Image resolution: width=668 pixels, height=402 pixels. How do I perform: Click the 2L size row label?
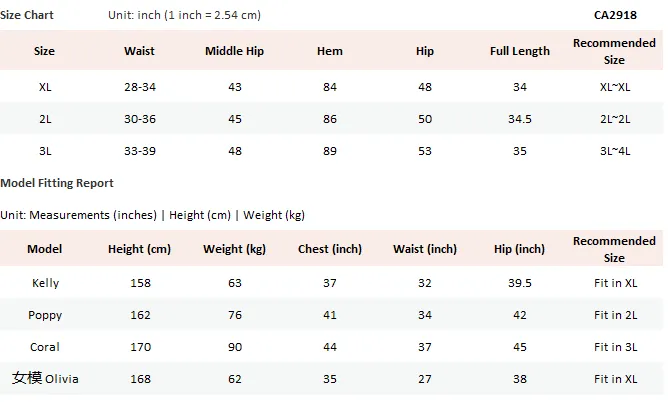[x=45, y=119]
